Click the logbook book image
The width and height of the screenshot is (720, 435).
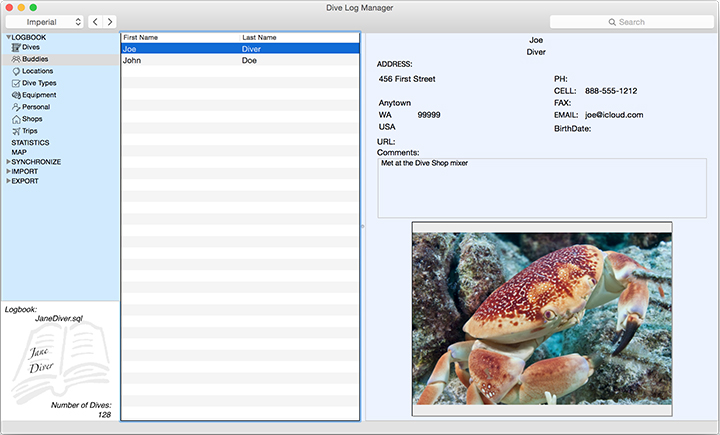point(61,361)
